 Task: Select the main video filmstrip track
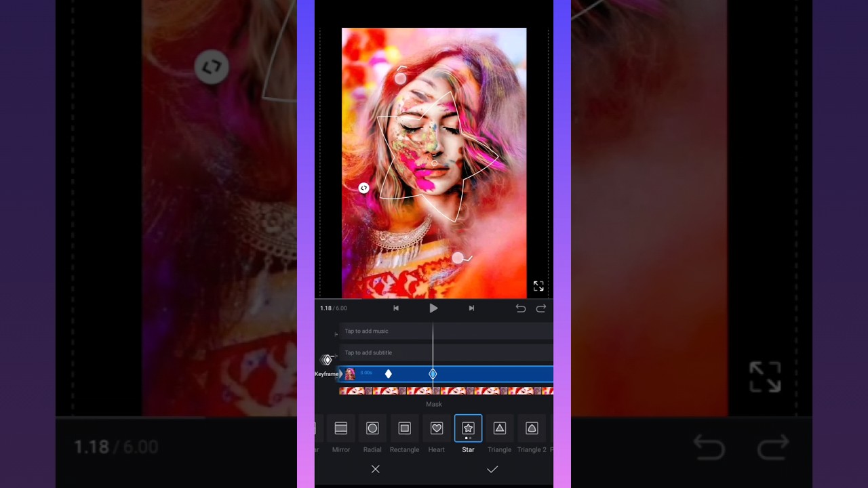(x=446, y=391)
